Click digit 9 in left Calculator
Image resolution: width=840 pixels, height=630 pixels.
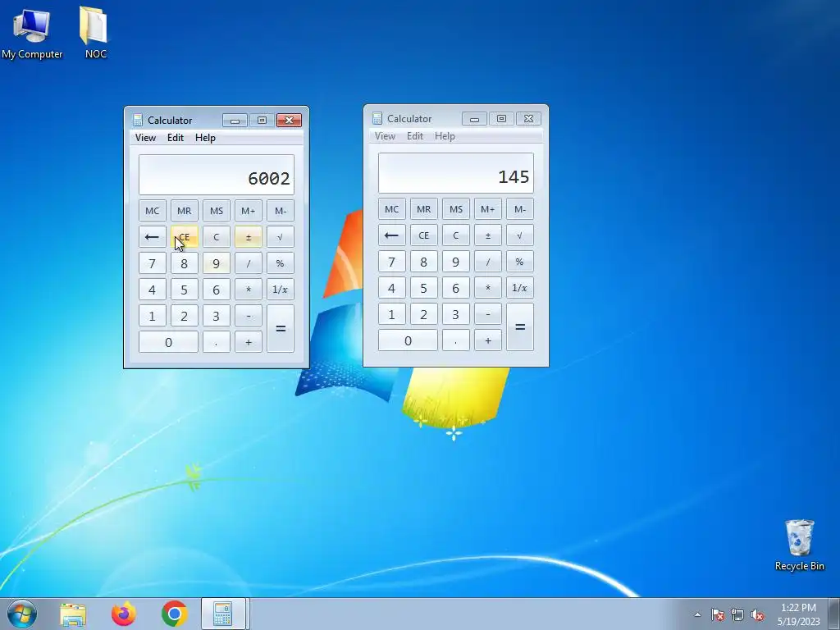216,263
